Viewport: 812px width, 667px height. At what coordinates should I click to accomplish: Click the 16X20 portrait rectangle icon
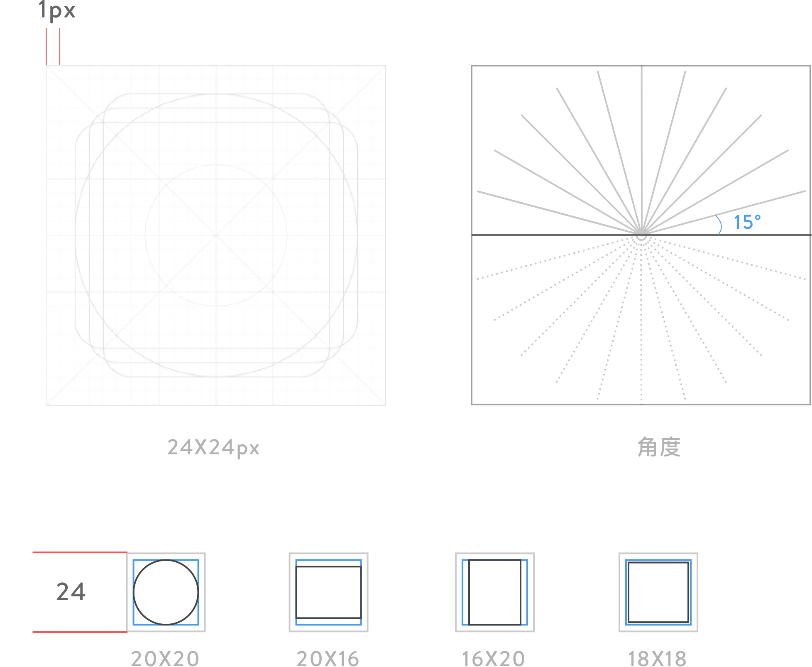[x=494, y=592]
